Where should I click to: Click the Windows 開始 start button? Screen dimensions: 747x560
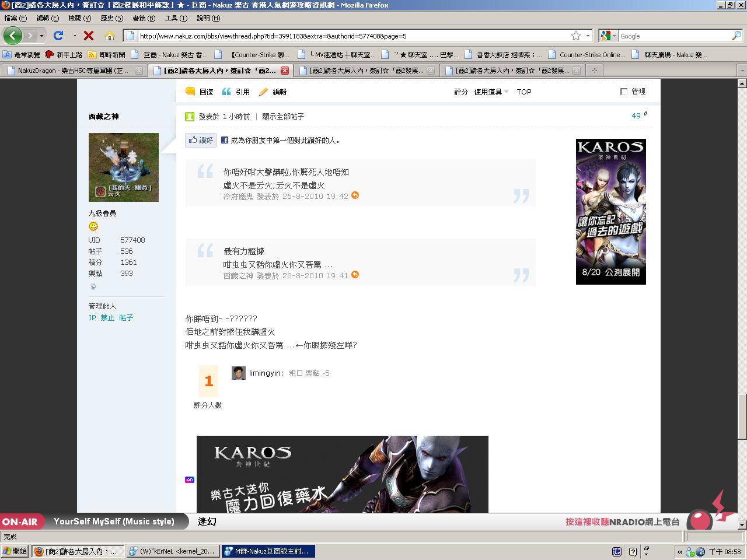(x=15, y=551)
